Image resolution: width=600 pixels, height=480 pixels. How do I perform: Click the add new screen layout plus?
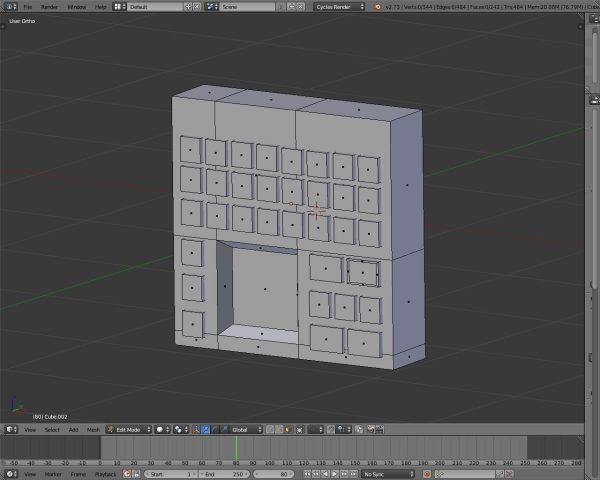point(188,7)
